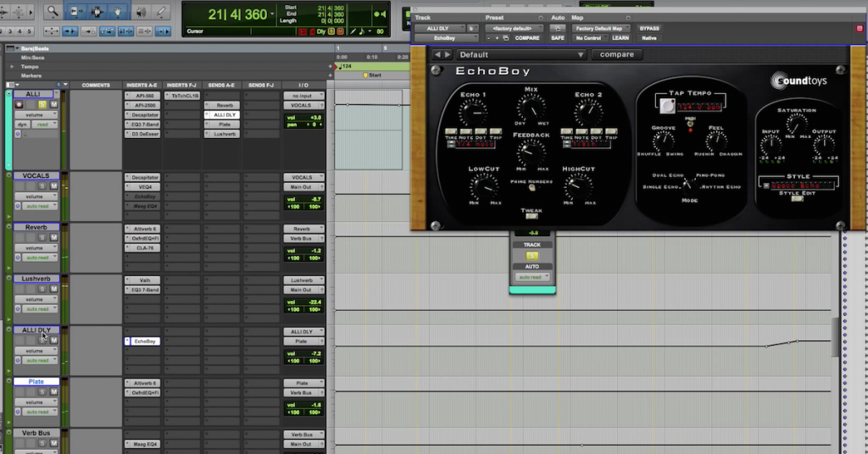The image size is (868, 454).
Task: Open the EchoBoy insert selector dropdown
Action: coord(446,38)
